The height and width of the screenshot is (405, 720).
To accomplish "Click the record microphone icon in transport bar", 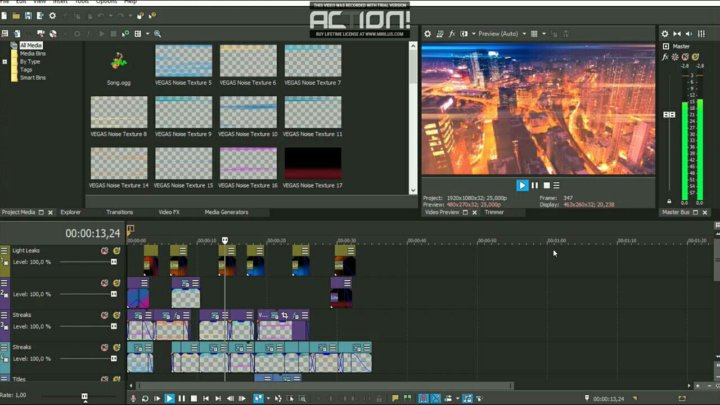I will (x=133, y=398).
